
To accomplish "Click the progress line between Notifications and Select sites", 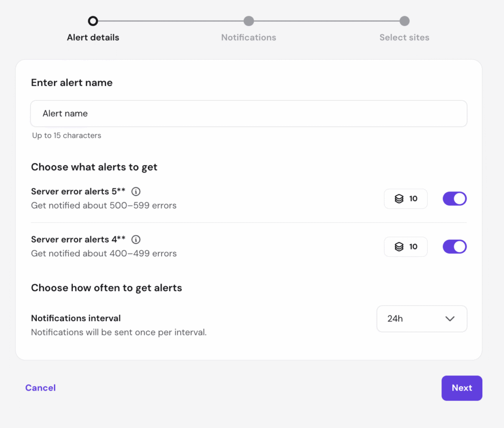I will click(326, 21).
